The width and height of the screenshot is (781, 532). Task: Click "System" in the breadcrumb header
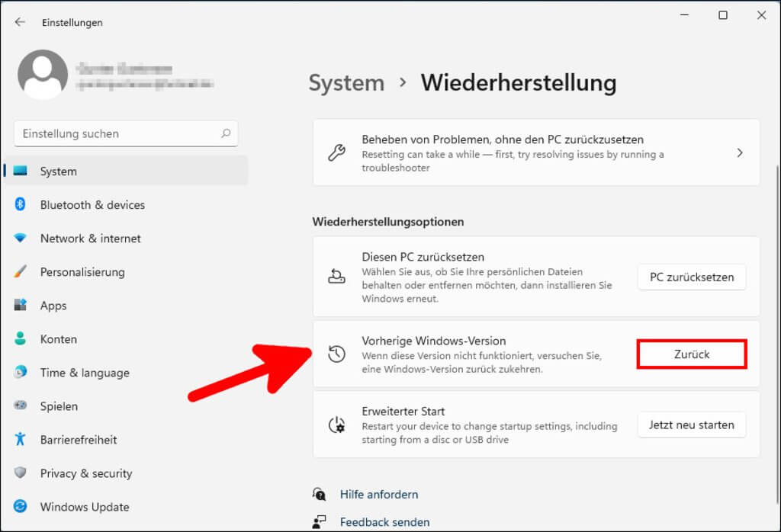tap(346, 82)
